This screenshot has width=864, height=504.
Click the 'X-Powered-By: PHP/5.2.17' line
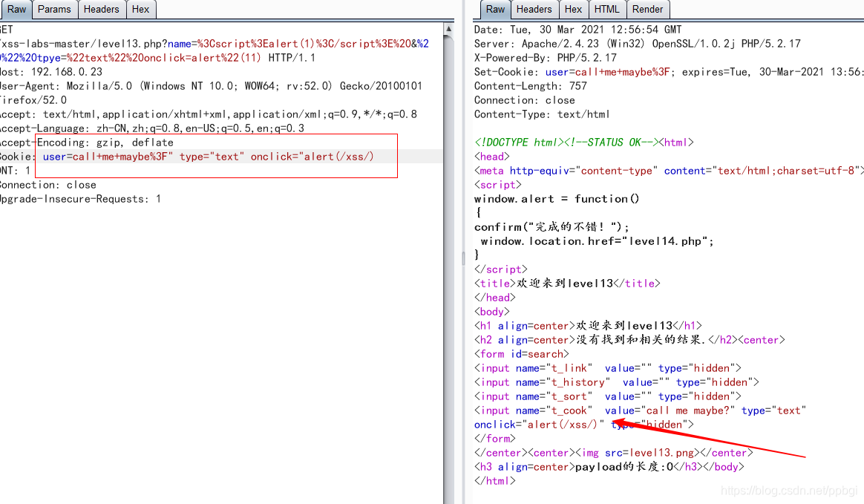coord(545,58)
